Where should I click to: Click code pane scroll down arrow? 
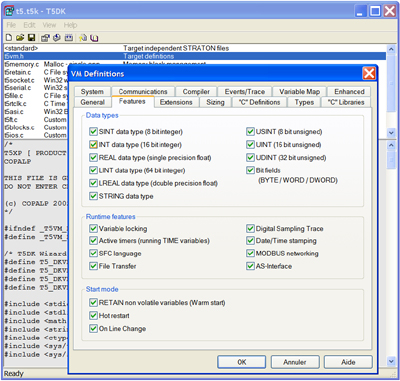(x=391, y=361)
